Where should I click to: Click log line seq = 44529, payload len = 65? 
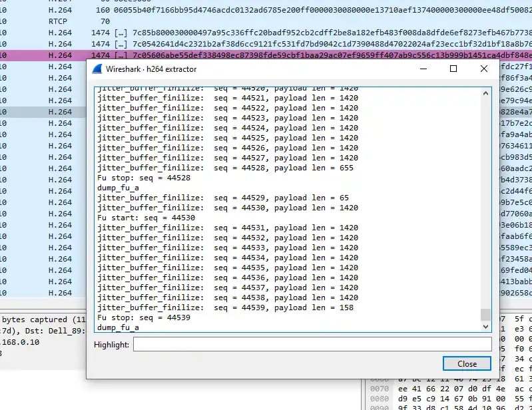[223, 198]
